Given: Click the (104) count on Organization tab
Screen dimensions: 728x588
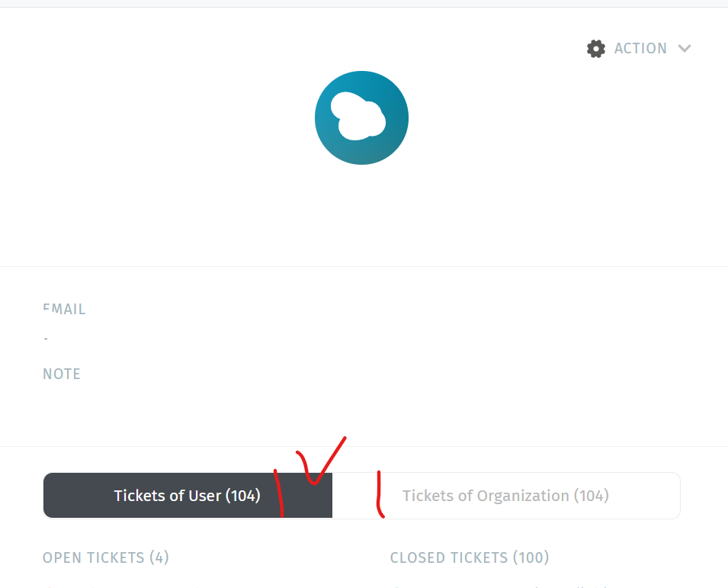Looking at the screenshot, I should (x=592, y=496).
